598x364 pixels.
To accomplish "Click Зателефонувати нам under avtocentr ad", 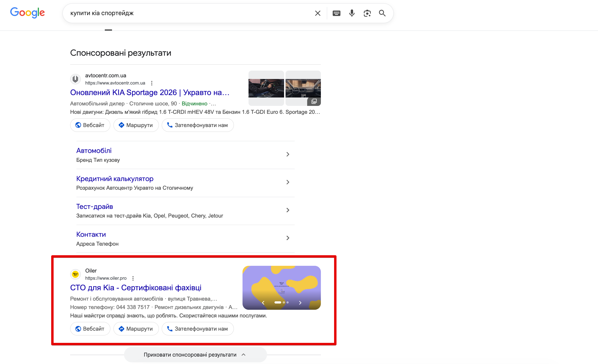I will coord(198,125).
